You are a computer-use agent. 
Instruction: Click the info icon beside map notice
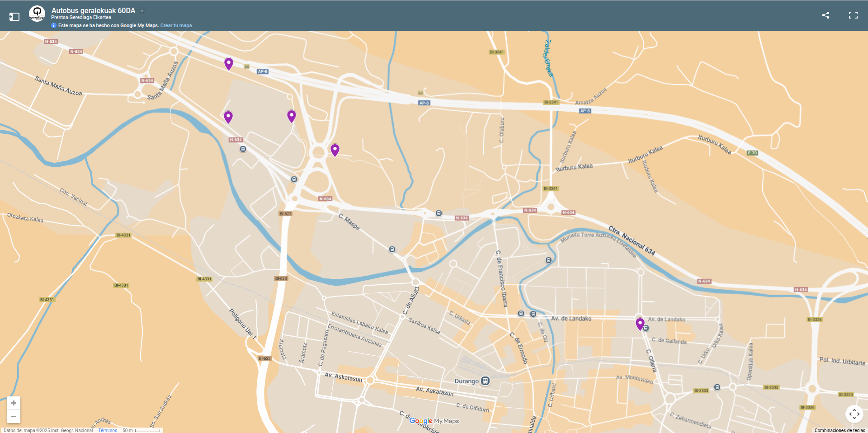pos(54,26)
